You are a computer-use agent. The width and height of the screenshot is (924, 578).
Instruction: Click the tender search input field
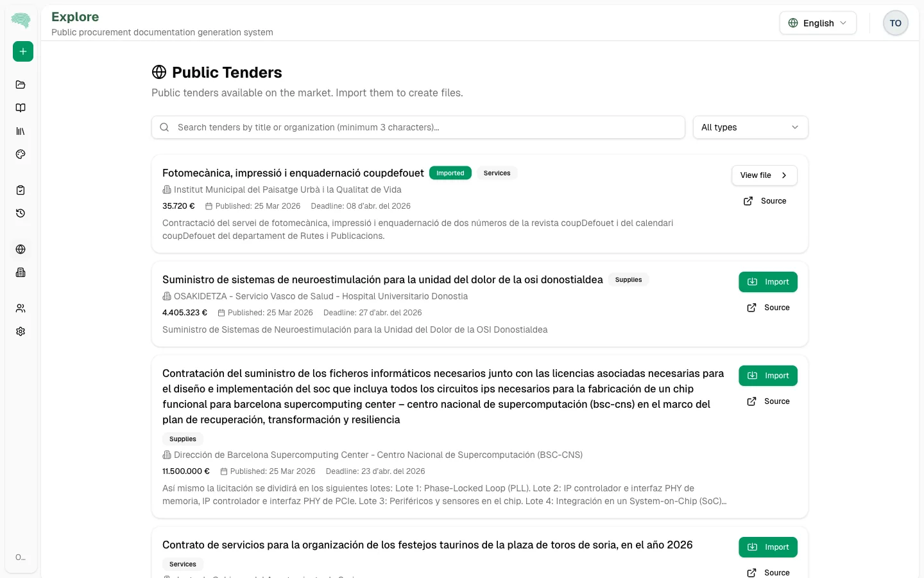click(x=417, y=127)
